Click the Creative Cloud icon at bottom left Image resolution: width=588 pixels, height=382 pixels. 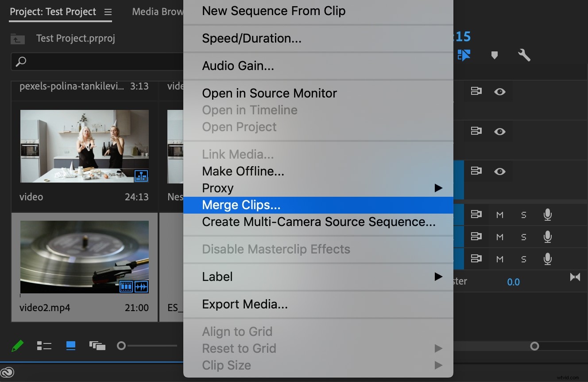(x=8, y=372)
